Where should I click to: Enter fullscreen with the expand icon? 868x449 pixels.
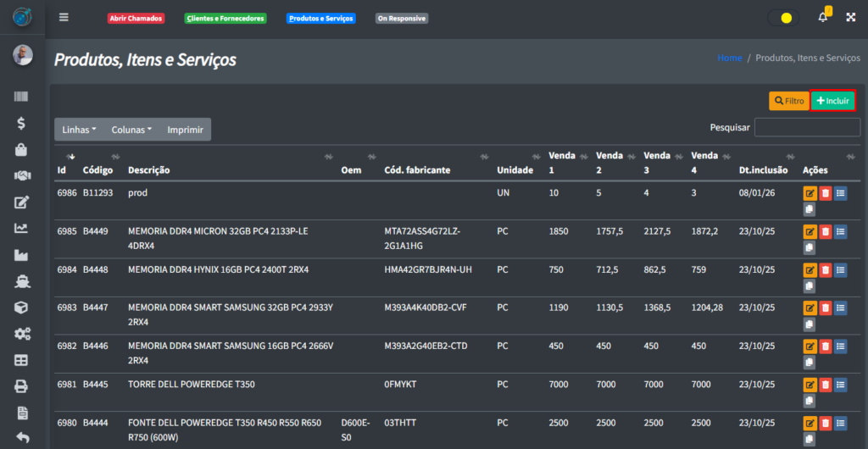tap(850, 18)
